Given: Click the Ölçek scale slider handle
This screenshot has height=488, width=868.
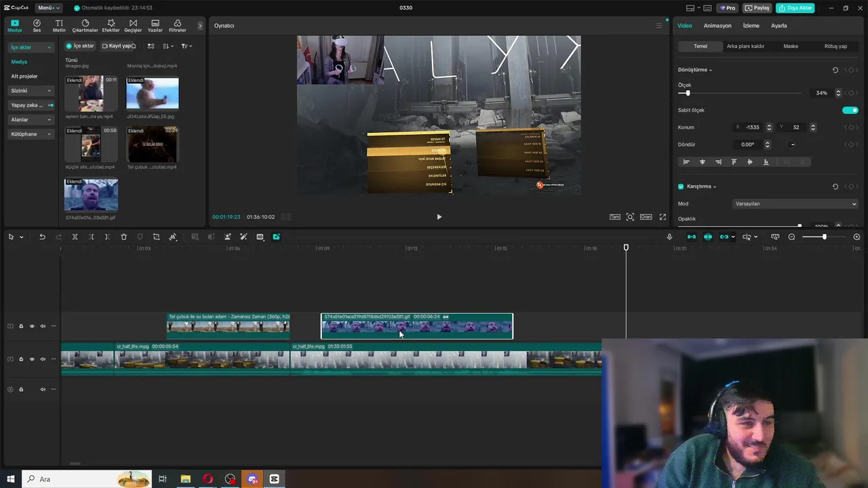Looking at the screenshot, I should click(x=688, y=93).
